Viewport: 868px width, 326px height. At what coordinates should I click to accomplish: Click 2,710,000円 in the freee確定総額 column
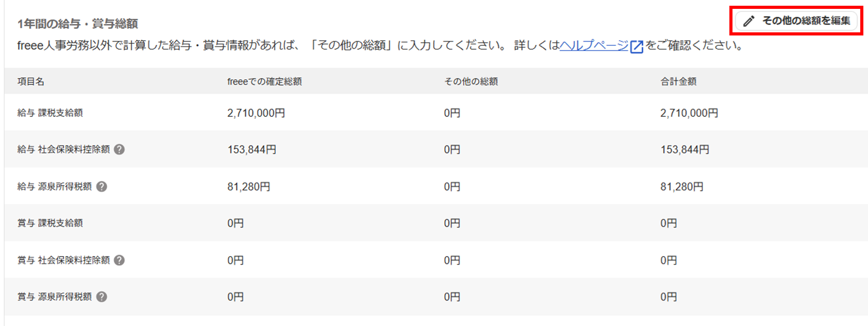[256, 113]
